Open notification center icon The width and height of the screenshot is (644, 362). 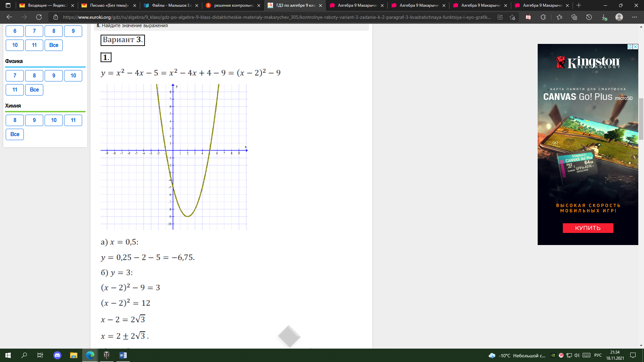633,355
